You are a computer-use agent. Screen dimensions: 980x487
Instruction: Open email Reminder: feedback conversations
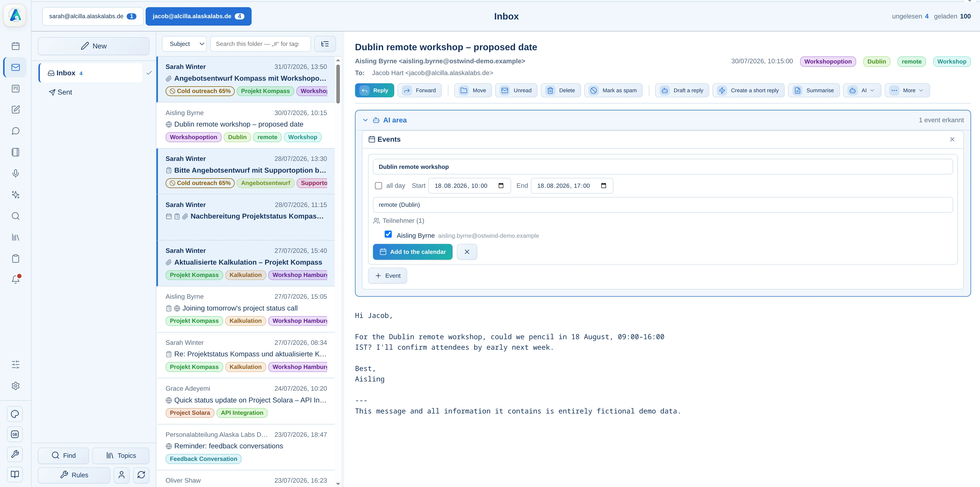[246, 447]
